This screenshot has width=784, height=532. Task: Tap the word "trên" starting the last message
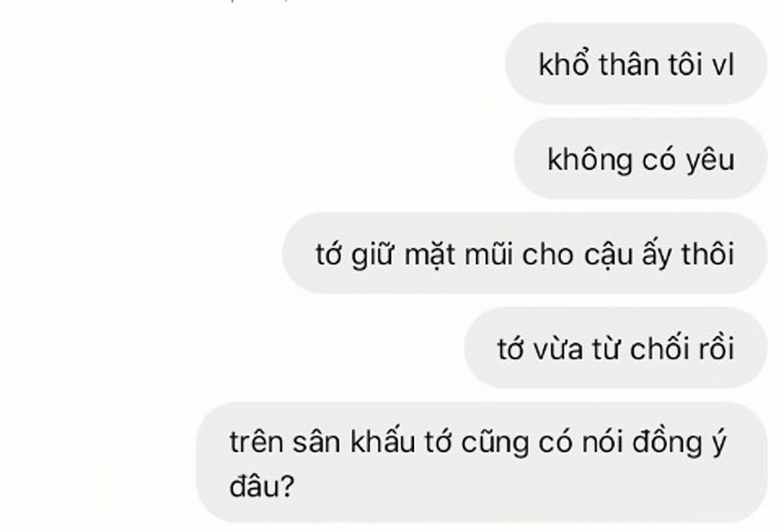pyautogui.click(x=256, y=442)
